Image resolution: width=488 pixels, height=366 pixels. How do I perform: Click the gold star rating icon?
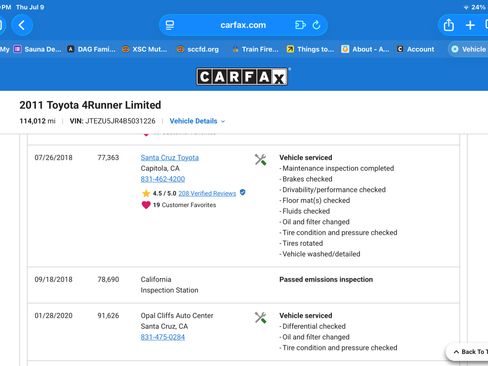[146, 193]
